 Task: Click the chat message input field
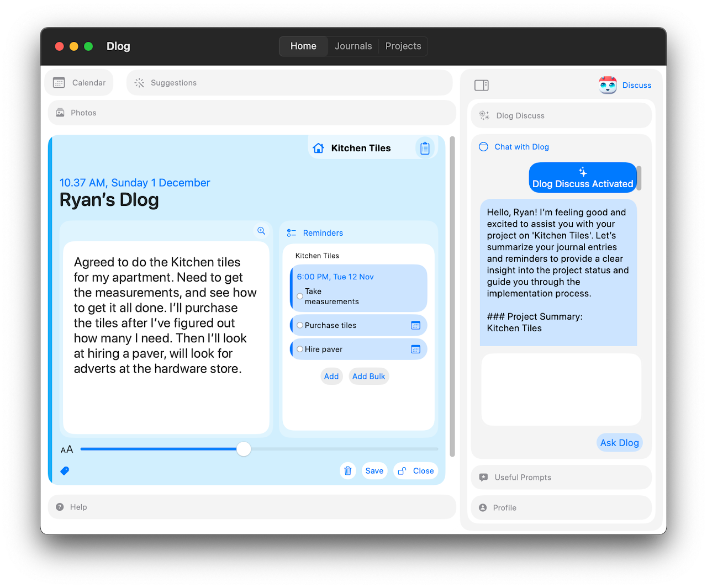(561, 390)
